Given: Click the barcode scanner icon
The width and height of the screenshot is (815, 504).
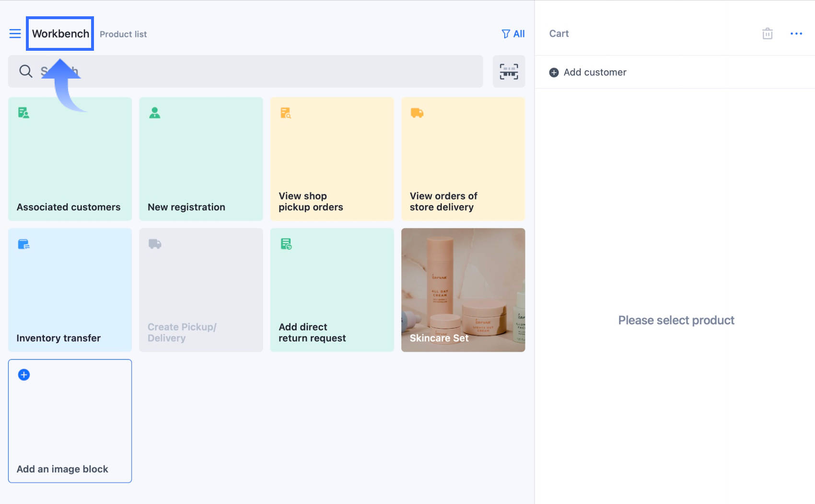Looking at the screenshot, I should [509, 71].
